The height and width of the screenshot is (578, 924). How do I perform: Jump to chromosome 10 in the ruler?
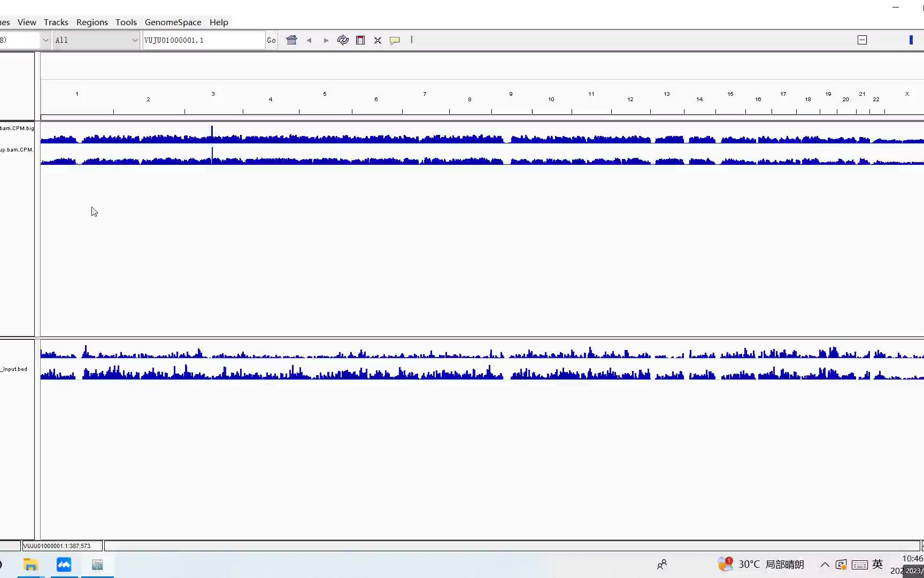click(x=551, y=100)
